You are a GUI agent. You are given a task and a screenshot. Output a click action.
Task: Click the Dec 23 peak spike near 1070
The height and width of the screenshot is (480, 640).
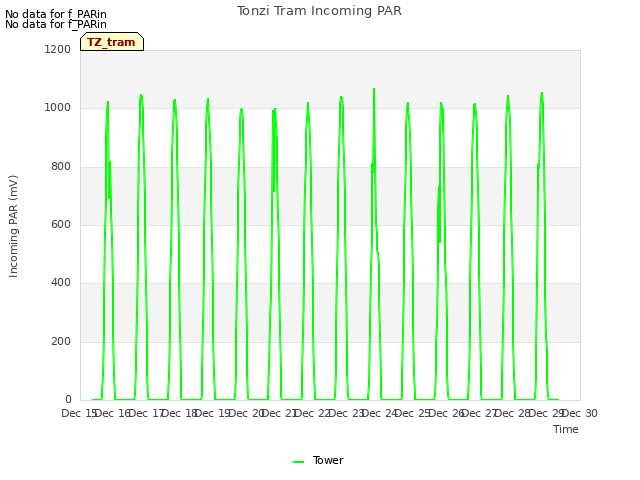tap(374, 89)
